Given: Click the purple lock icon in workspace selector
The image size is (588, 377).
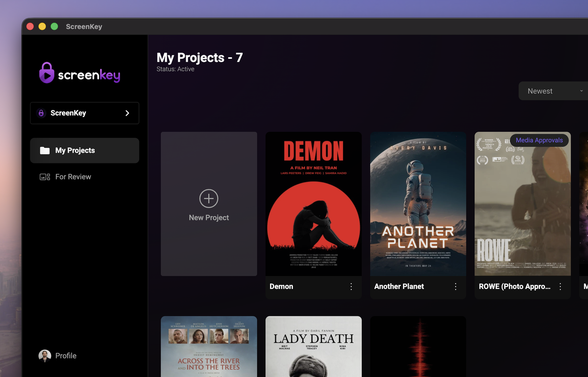Looking at the screenshot, I should point(42,113).
